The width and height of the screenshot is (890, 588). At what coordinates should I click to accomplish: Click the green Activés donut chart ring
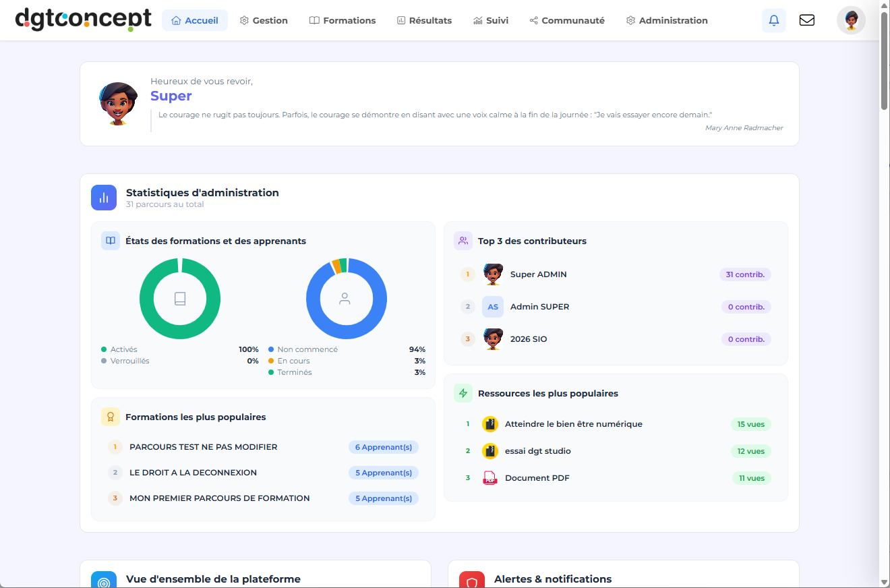click(x=180, y=333)
